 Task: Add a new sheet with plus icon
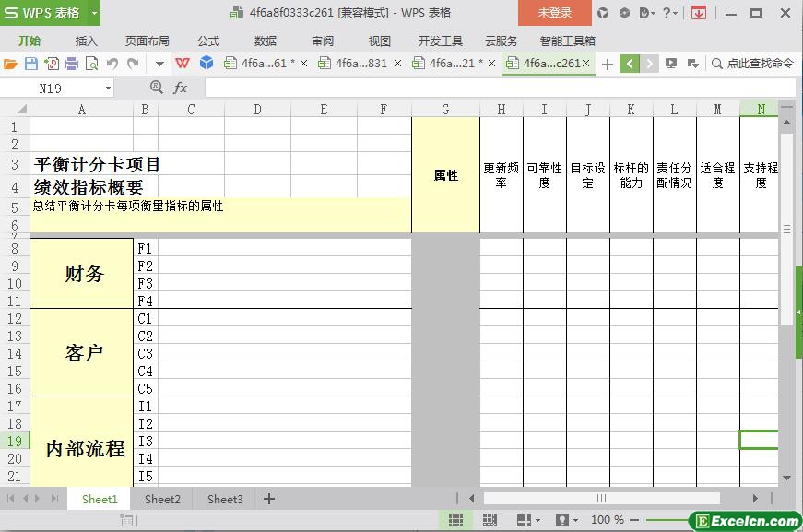coord(269,499)
